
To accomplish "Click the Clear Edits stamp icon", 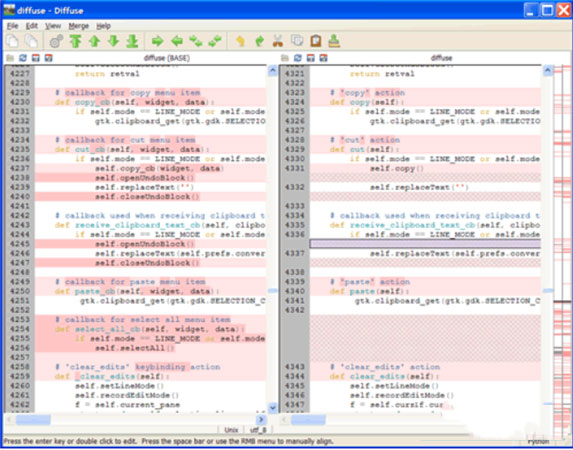I will pyautogui.click(x=334, y=41).
